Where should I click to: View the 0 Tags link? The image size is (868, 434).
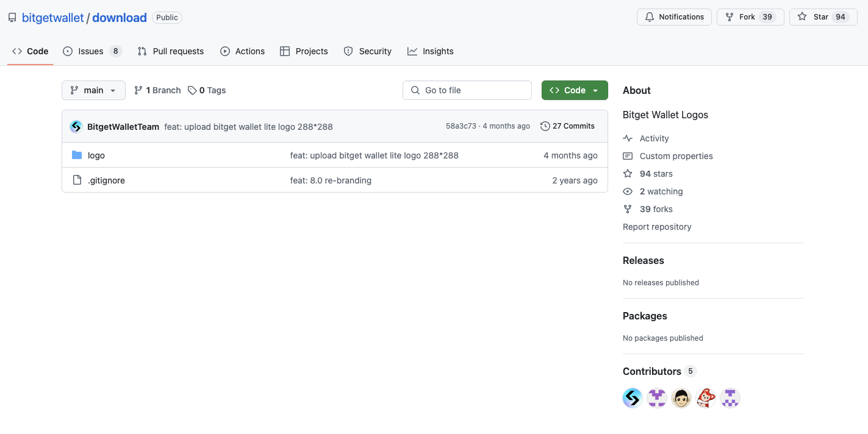pos(207,90)
